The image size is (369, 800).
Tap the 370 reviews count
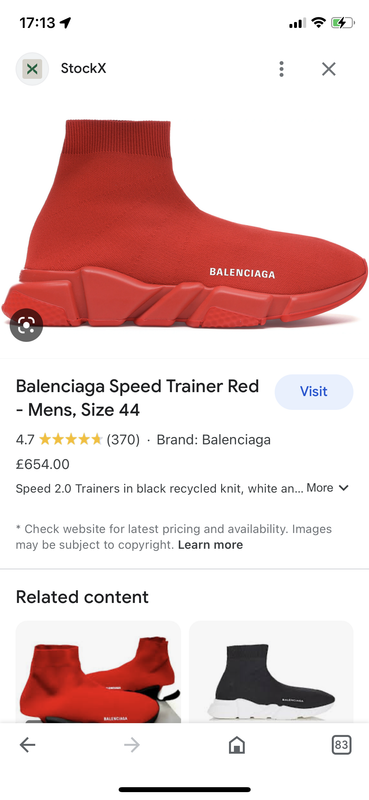pyautogui.click(x=123, y=439)
